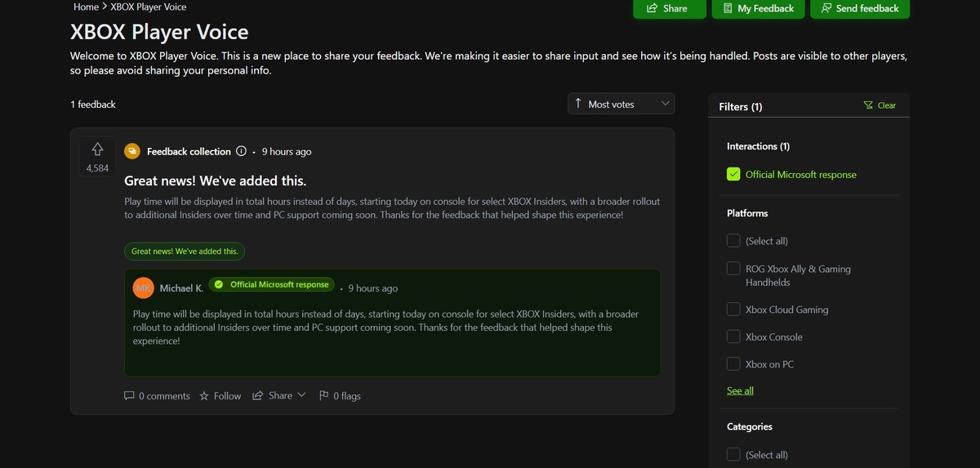
Task: Click the 1 feedback count text
Action: (93, 105)
